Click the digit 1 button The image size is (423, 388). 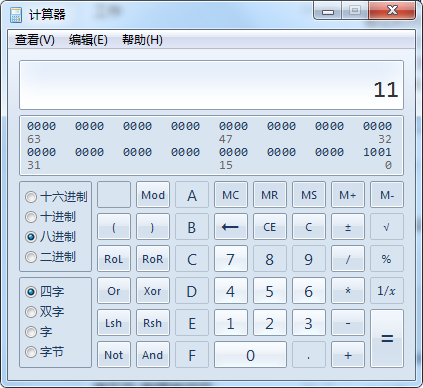click(231, 323)
